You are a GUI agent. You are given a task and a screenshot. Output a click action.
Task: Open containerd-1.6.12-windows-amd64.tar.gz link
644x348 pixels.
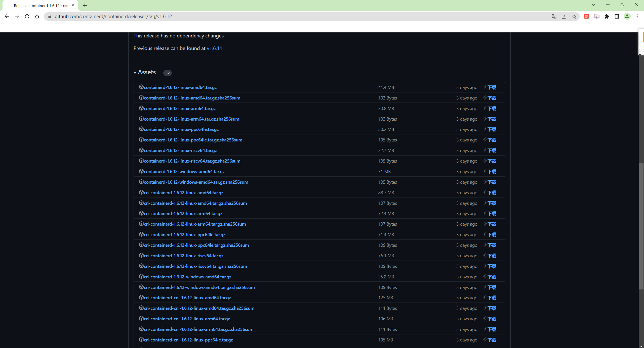(184, 172)
